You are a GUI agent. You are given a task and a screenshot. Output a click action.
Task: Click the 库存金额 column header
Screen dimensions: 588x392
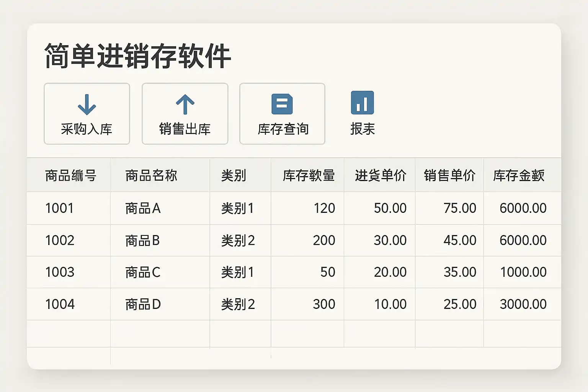(519, 176)
